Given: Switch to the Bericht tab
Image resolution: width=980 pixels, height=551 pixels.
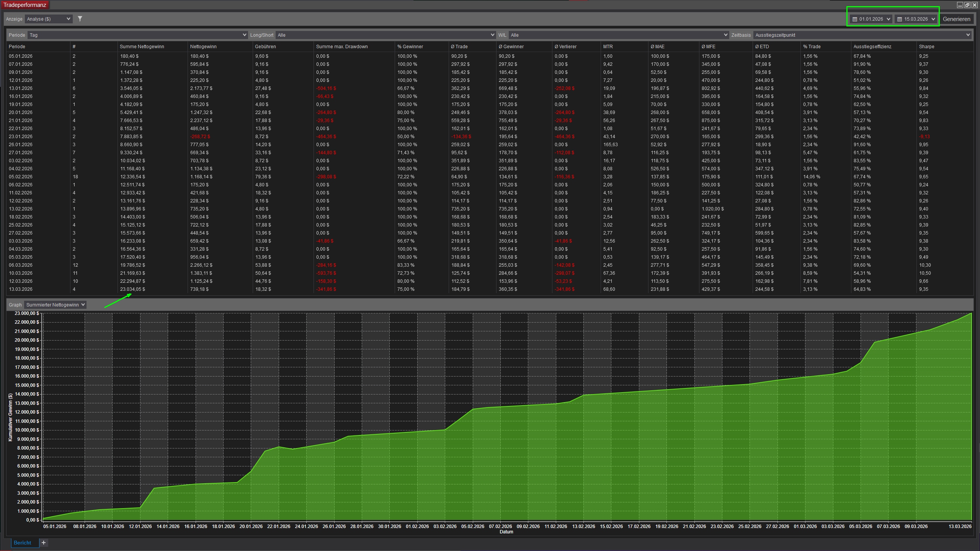Looking at the screenshot, I should point(23,543).
